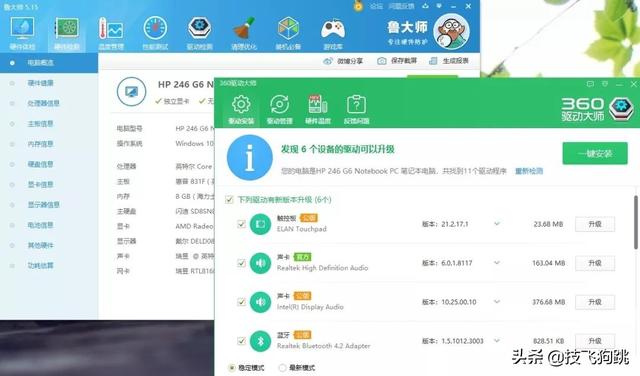Viewport: 640px width, 376px height.
Task: Click the gold medal icon in Lu Dashi title bar
Action: (358, 6)
